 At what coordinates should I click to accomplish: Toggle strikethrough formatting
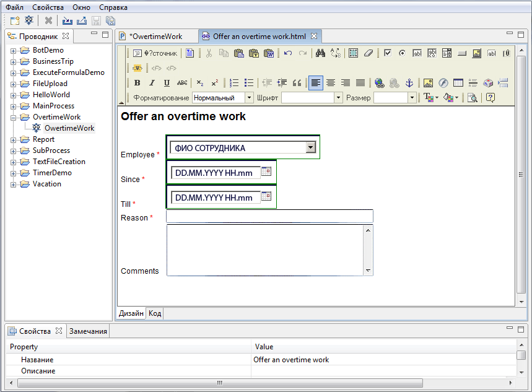click(181, 82)
